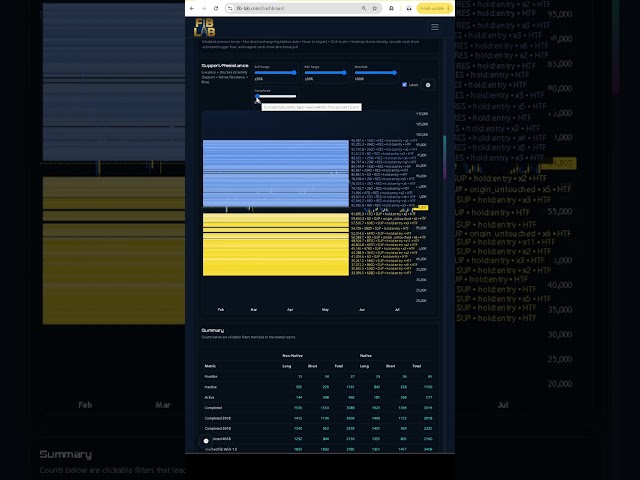The height and width of the screenshot is (480, 640).
Task: Open site information icon in address bar
Action: 230,8
